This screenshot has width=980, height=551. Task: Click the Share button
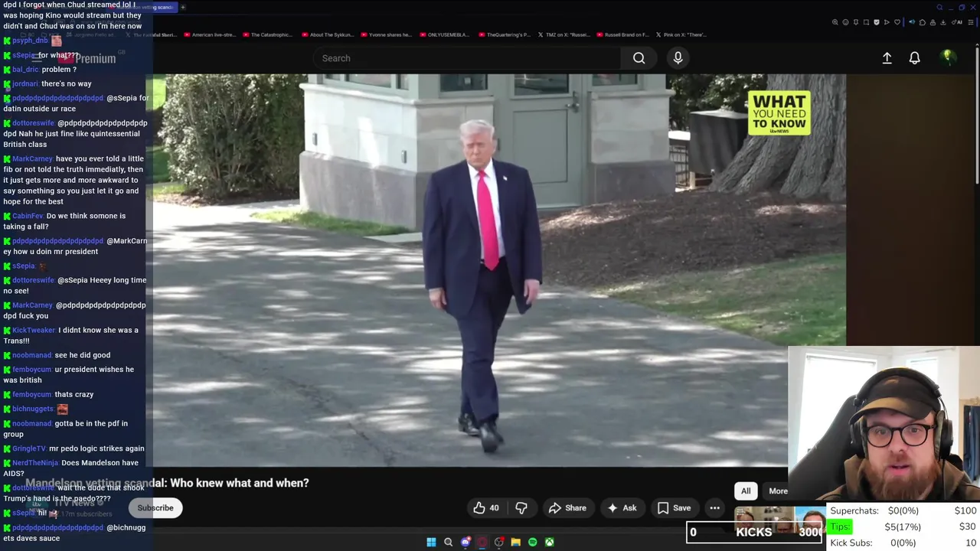tap(567, 507)
